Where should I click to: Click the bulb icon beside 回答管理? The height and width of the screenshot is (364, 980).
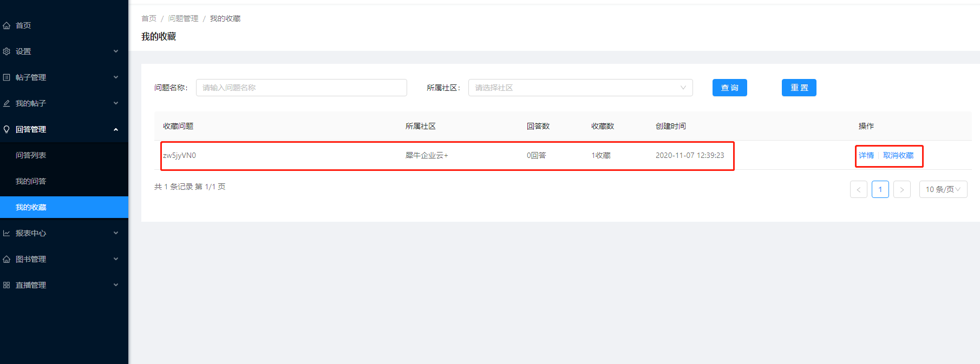[6, 129]
